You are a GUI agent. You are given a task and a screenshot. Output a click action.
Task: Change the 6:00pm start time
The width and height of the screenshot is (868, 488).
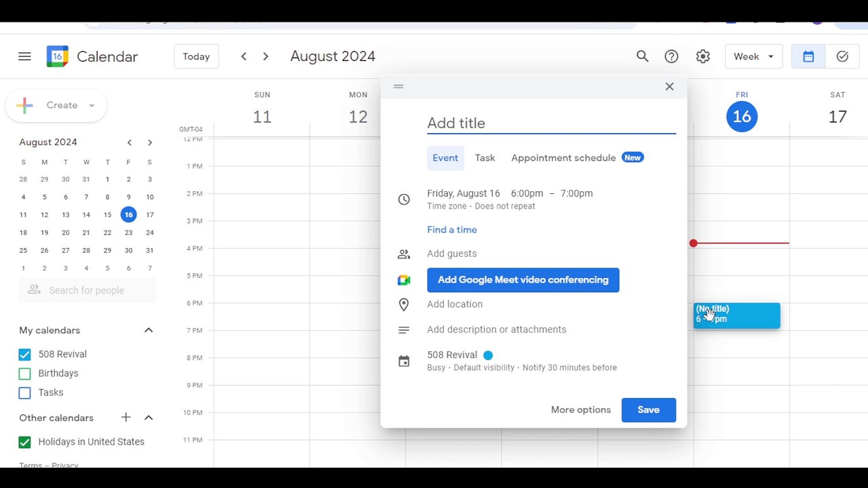coord(527,193)
